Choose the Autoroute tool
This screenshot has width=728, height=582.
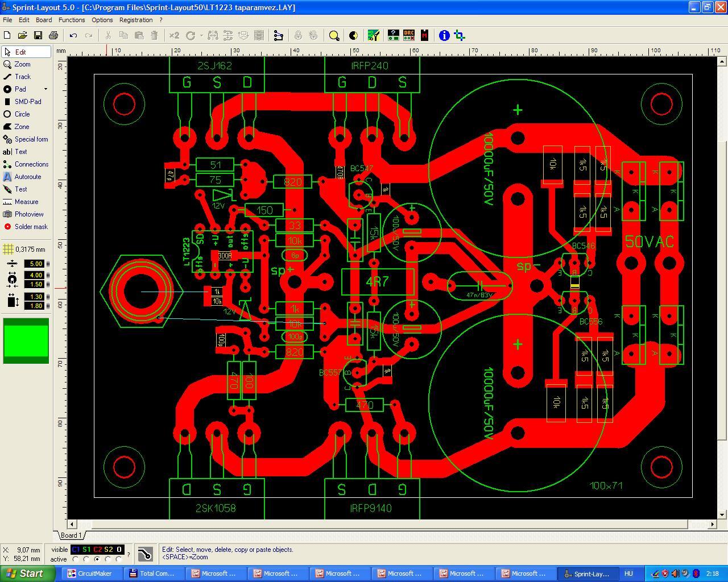(26, 177)
